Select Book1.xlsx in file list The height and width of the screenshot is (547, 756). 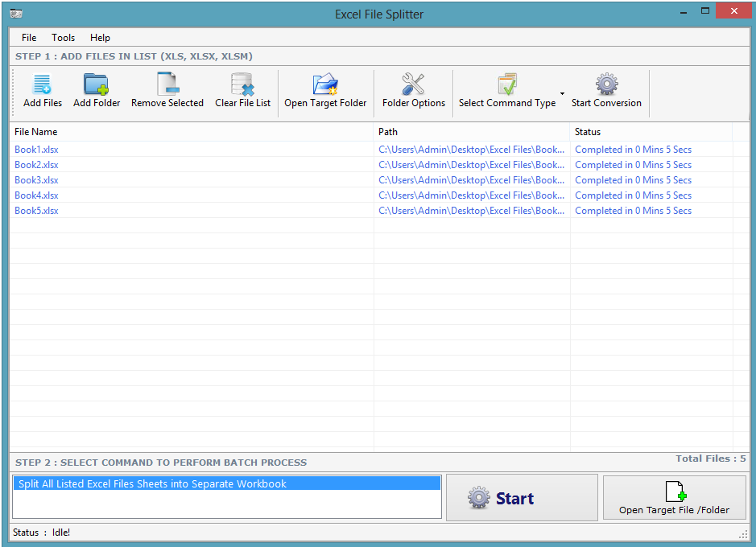36,150
